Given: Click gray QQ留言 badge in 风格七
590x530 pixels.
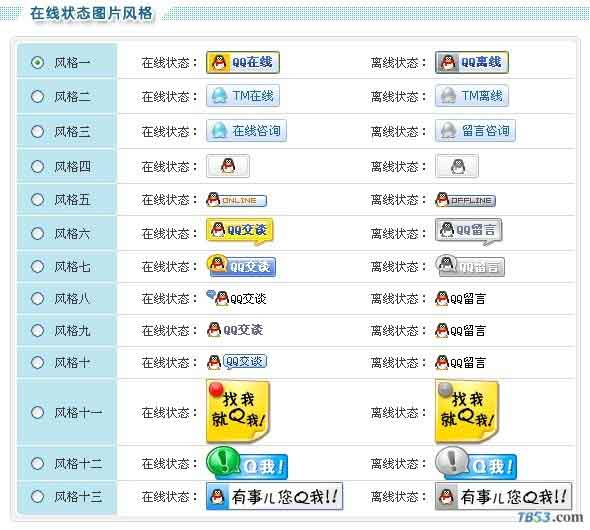Looking at the screenshot, I should click(470, 266).
